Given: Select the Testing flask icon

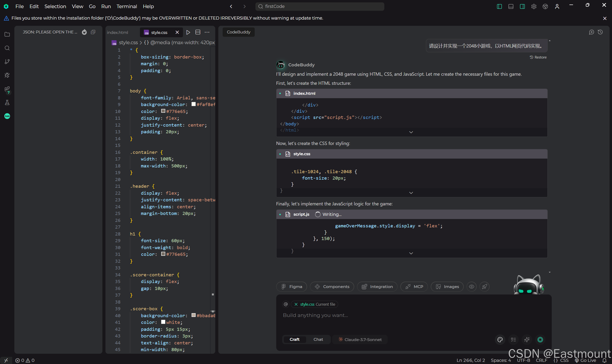Looking at the screenshot, I should (7, 102).
